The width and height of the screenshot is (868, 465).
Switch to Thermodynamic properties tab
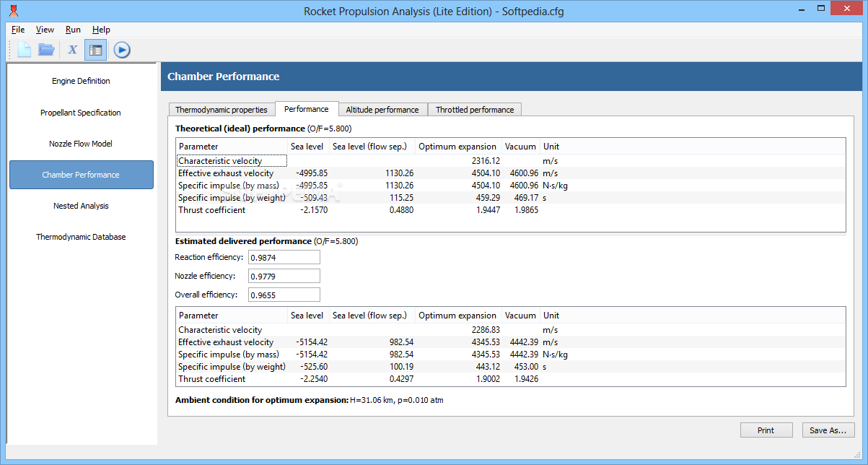(x=222, y=110)
